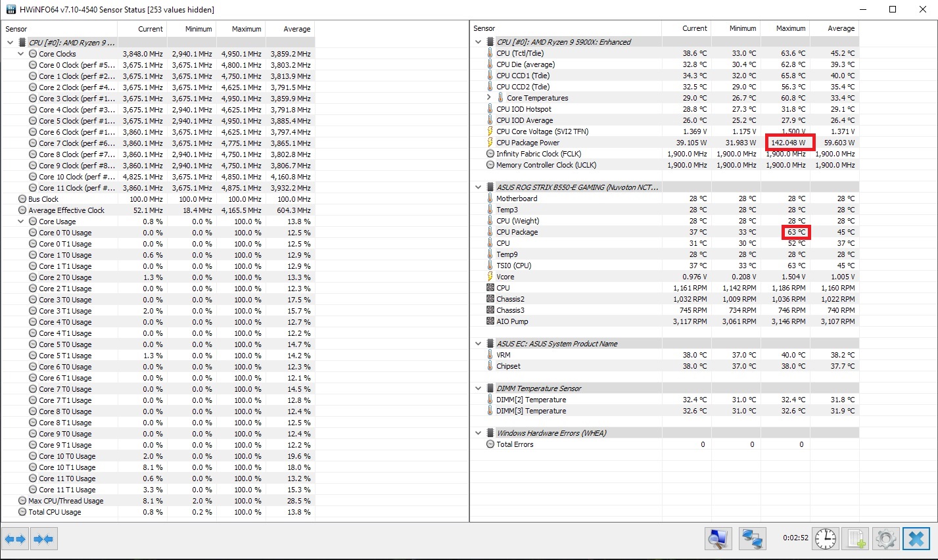Viewport: 938px width, 560px height.
Task: Open sensor settings gear icon
Action: pyautogui.click(x=885, y=539)
